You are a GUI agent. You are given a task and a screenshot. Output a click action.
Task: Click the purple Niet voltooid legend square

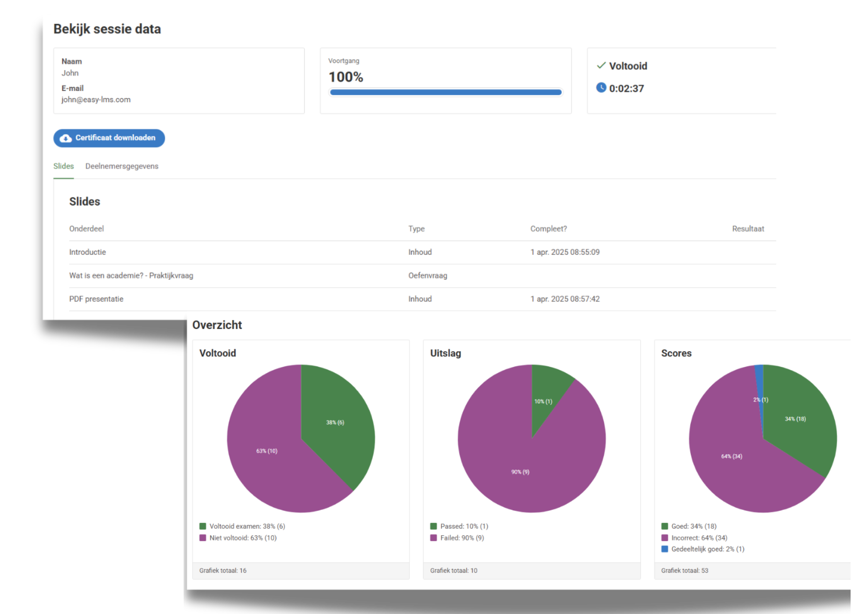[203, 538]
